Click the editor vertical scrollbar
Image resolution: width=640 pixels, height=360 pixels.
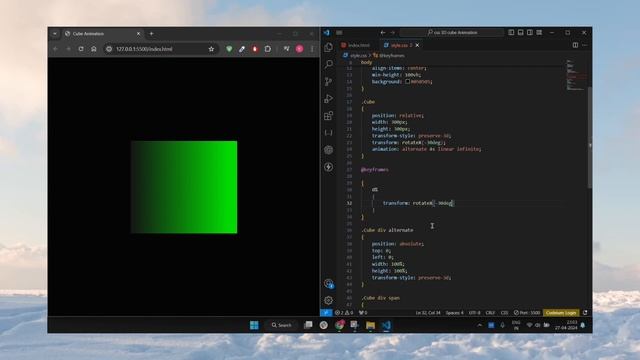pos(589,137)
